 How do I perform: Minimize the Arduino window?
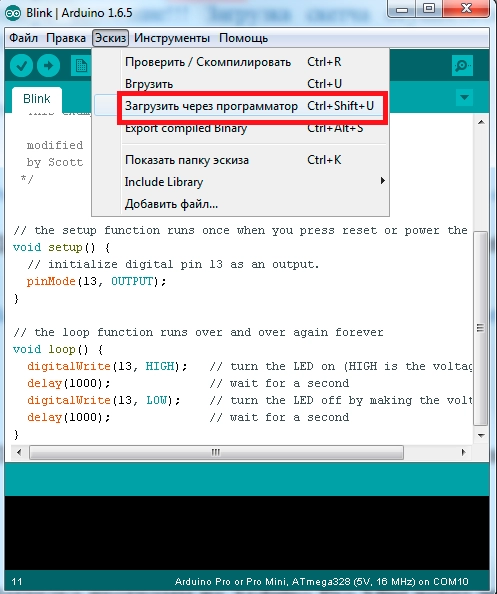402,8
